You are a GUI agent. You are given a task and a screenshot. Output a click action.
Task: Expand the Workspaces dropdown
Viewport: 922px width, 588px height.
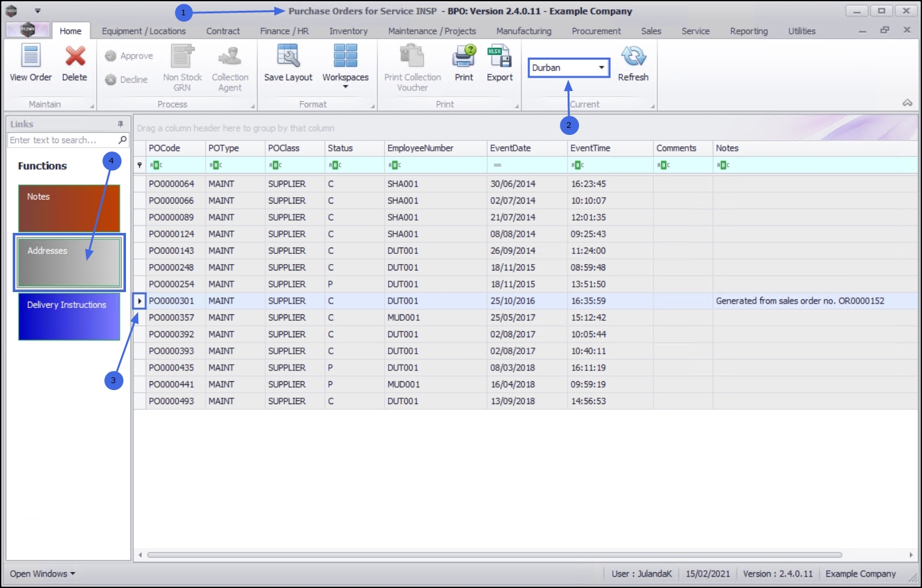pos(346,87)
